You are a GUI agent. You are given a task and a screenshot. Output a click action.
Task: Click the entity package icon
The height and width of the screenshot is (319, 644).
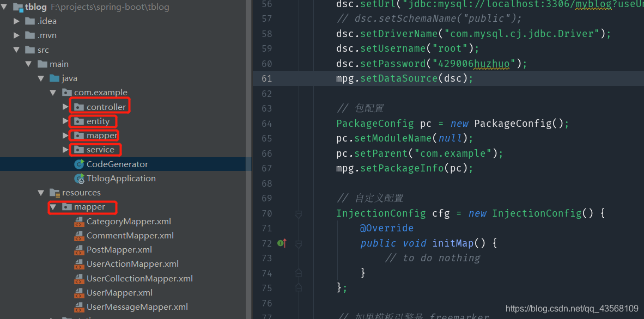coord(78,121)
